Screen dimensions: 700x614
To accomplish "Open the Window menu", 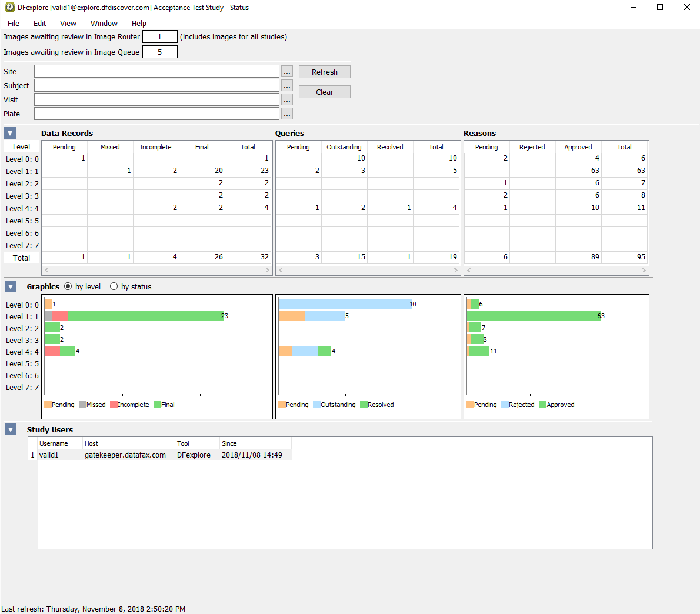I will coord(104,24).
